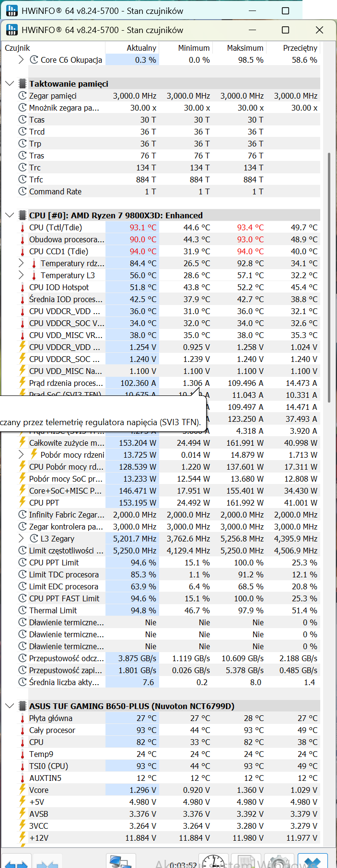Select the Średnia liczba akty... row
Screen dimensions: 337x868
(168, 682)
